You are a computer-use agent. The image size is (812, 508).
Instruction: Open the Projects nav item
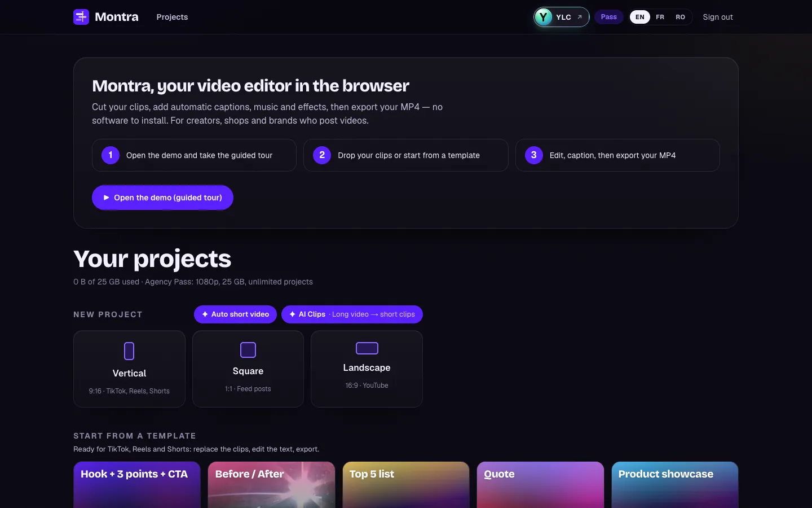click(x=172, y=17)
